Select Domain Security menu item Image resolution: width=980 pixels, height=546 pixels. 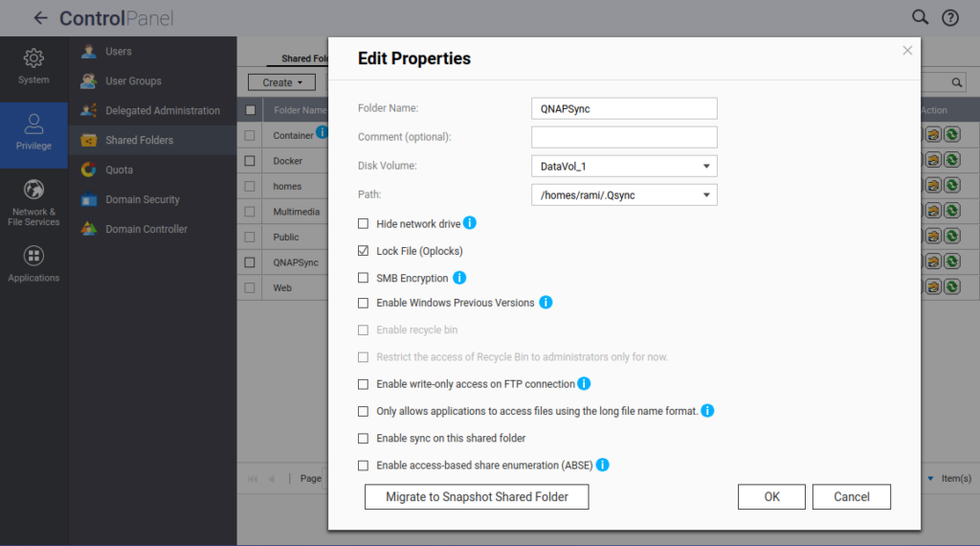point(142,199)
